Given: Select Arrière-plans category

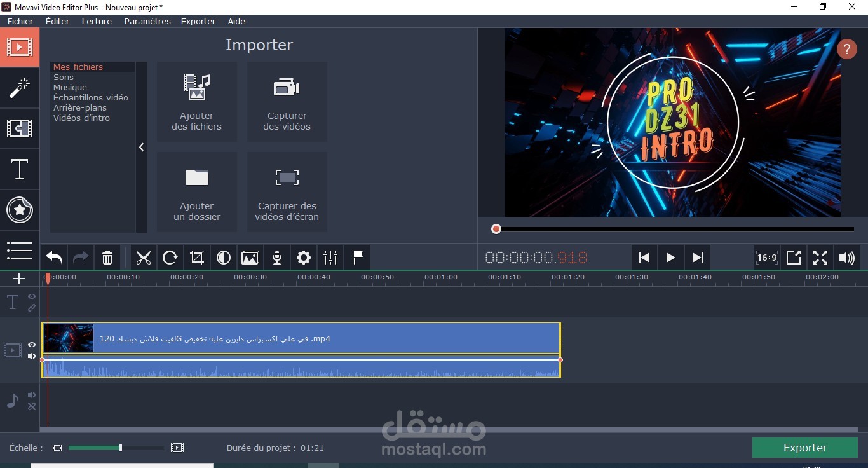Looking at the screenshot, I should coord(80,107).
